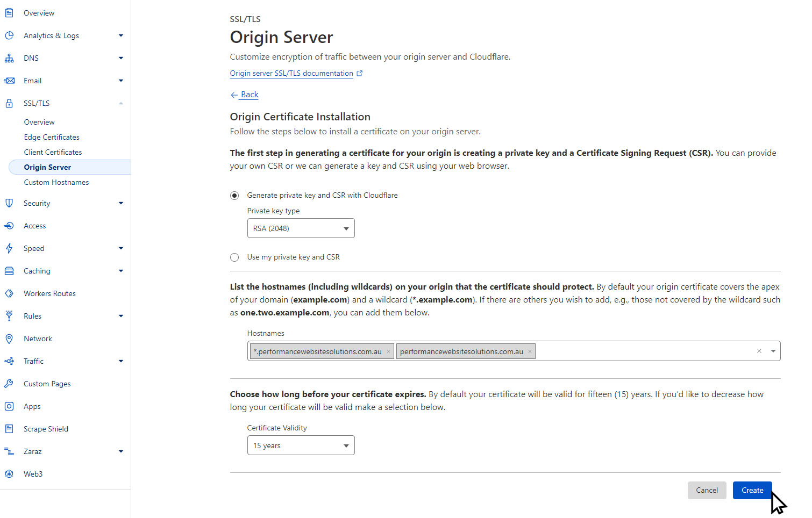Viewport: 812px width, 518px height.
Task: Click the Custom Pages wrench icon
Action: (9, 384)
